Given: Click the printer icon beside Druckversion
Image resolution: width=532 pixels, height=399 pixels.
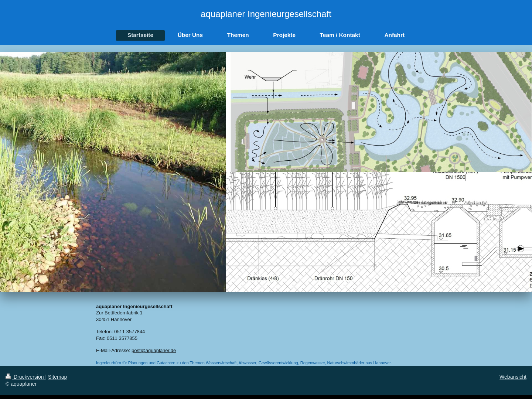Looking at the screenshot, I should click(x=8, y=376).
